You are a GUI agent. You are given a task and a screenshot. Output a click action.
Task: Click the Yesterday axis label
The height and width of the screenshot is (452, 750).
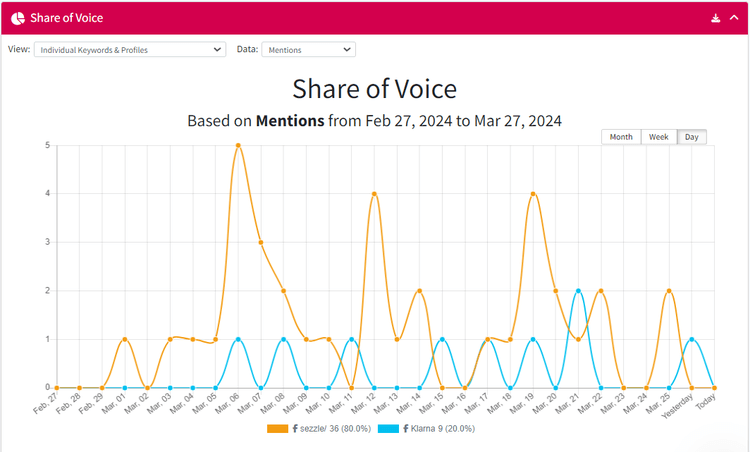pyautogui.click(x=677, y=406)
